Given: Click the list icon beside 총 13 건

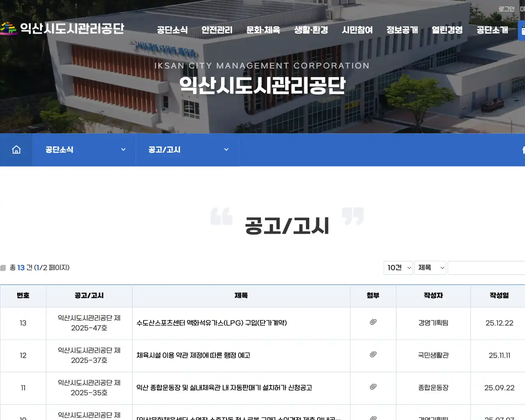Looking at the screenshot, I should point(5,267).
